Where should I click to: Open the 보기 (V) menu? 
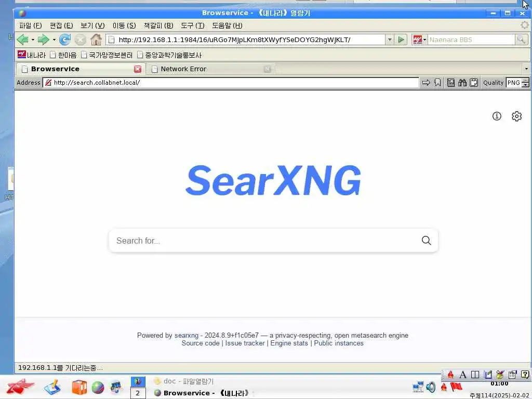pyautogui.click(x=92, y=25)
